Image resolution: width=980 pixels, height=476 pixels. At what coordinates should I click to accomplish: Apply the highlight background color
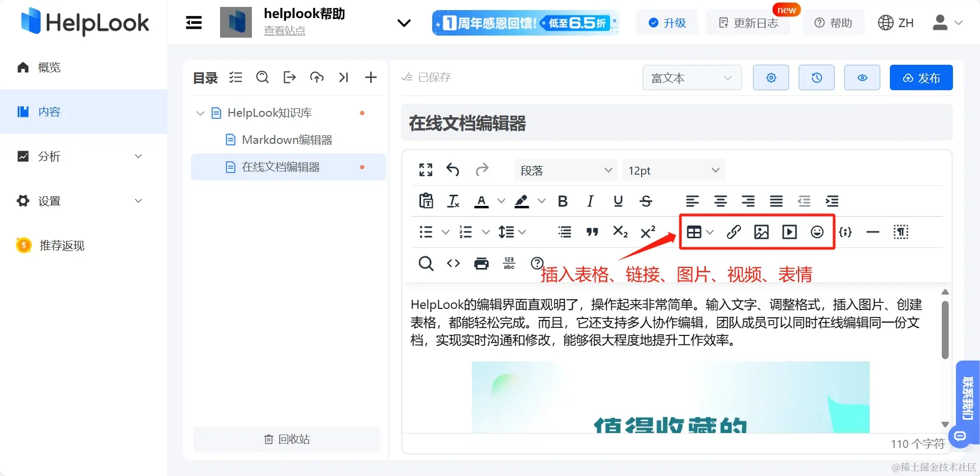click(522, 201)
